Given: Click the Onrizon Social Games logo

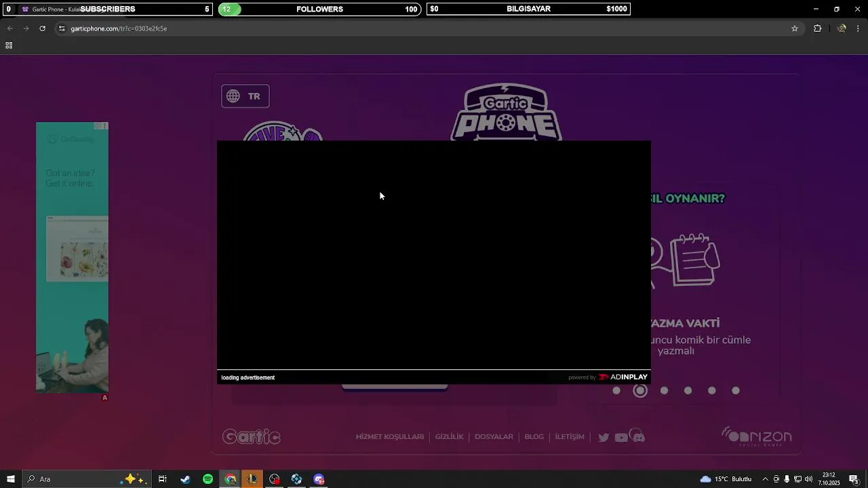Looking at the screenshot, I should 757,436.
